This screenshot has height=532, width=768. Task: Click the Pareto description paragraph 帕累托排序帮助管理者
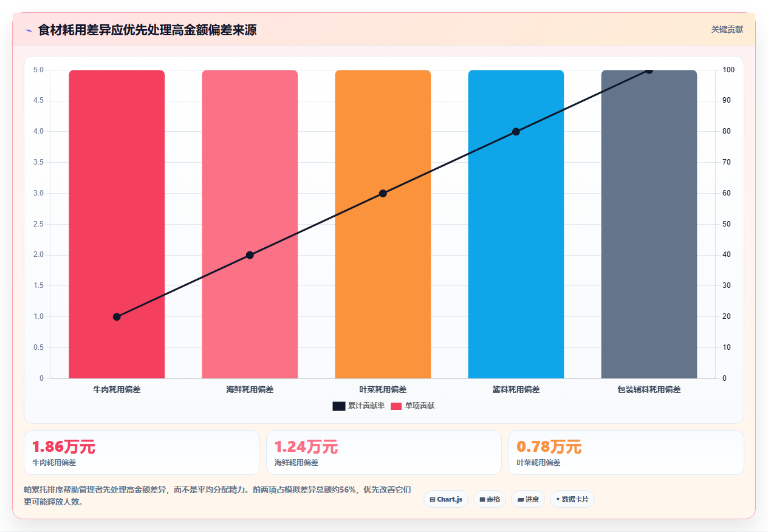(218, 496)
